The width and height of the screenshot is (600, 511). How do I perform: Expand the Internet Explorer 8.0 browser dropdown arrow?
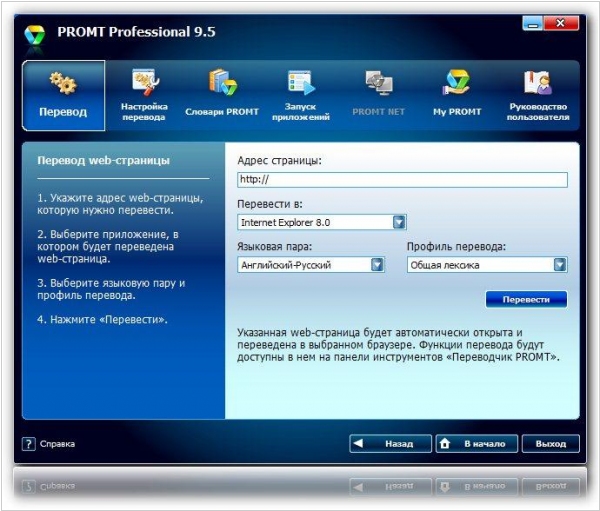tap(399, 222)
